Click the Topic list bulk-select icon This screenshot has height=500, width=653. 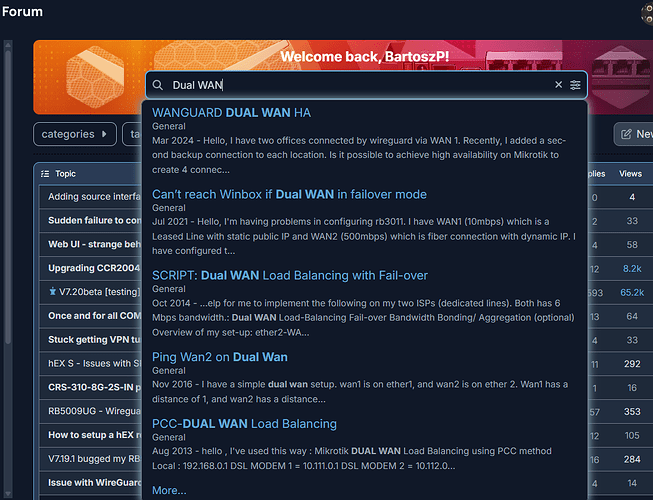coord(45,174)
